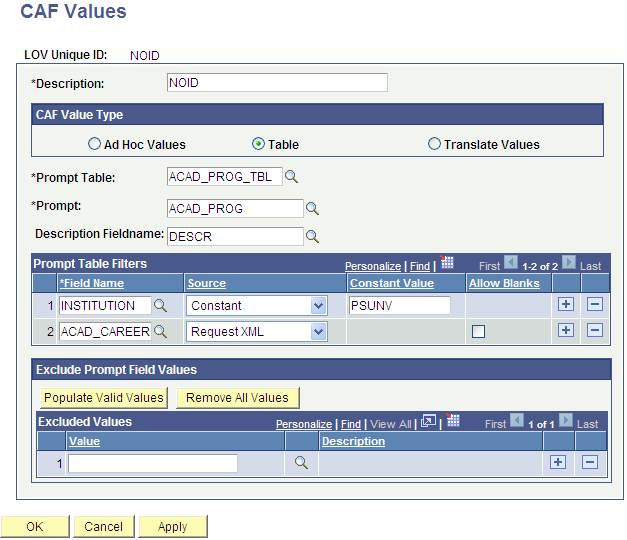Focus the empty Excluded Value input
Viewport: 627px width, 540px height.
pyautogui.click(x=153, y=463)
